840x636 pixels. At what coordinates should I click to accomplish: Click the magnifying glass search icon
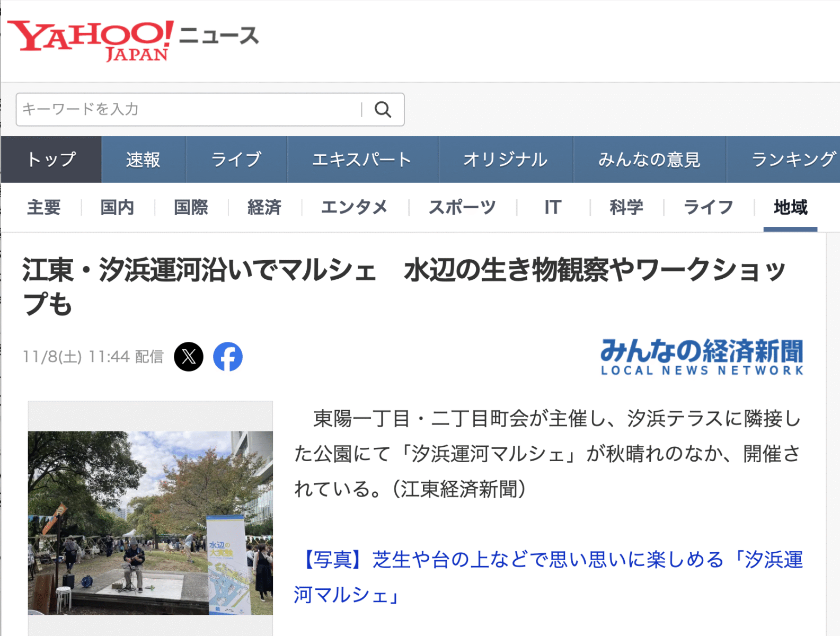(x=383, y=110)
